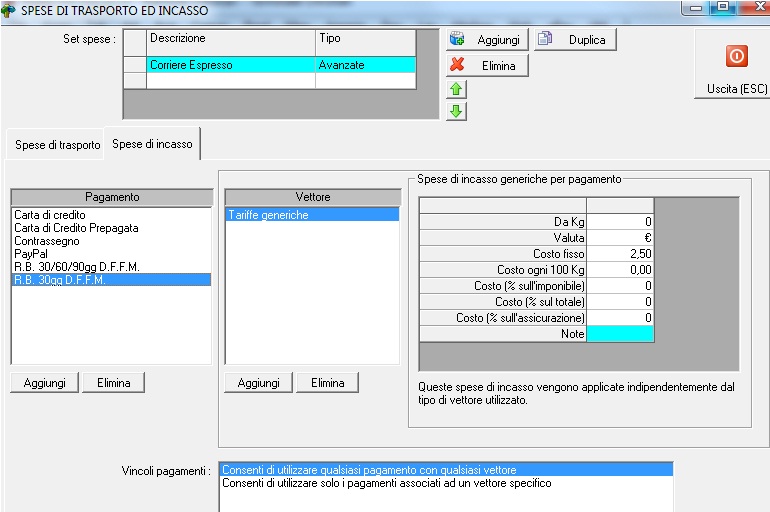770x512 pixels.
Task: Select the PayPal payment
Action: [111, 254]
